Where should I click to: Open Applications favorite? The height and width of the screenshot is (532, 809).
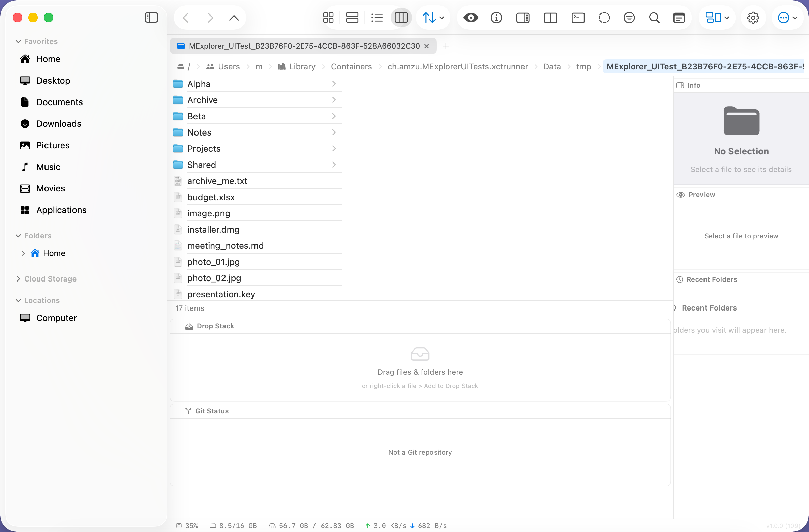click(x=61, y=210)
